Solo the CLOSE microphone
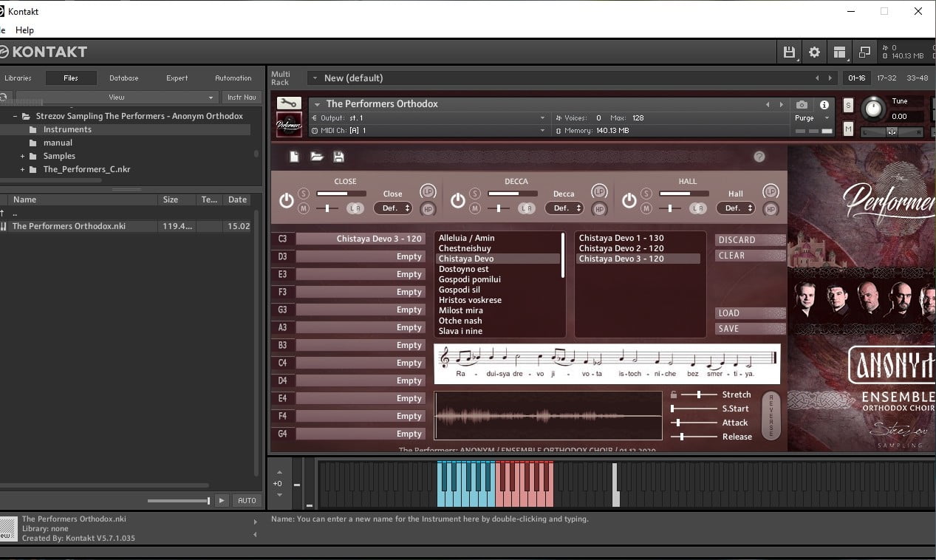This screenshot has height=560, width=936. (x=304, y=194)
